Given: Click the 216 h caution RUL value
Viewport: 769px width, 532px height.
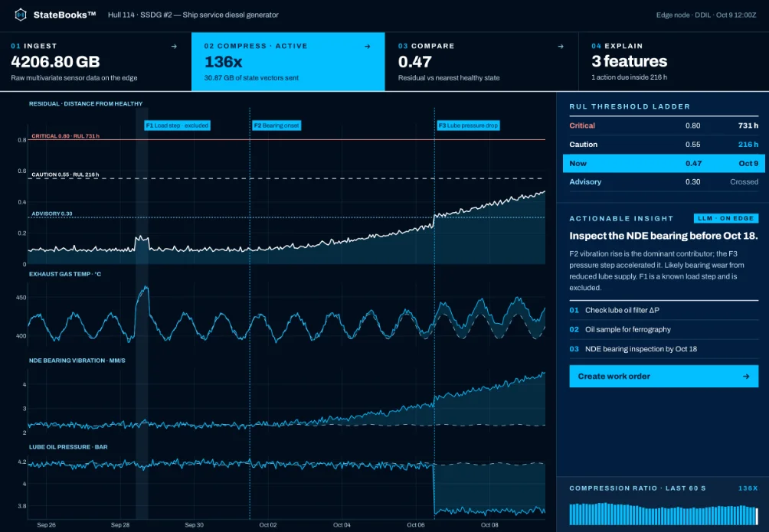Looking at the screenshot, I should [748, 145].
